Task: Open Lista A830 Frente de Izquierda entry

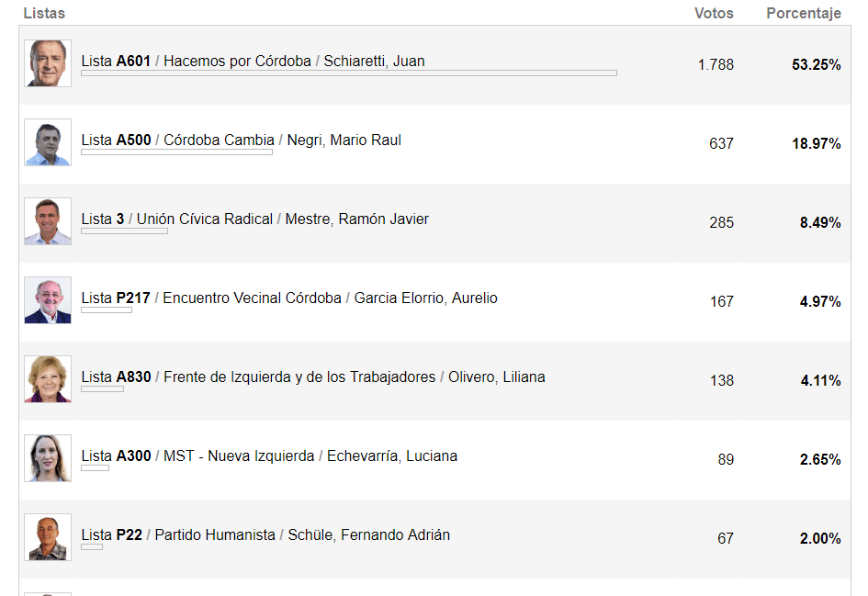Action: click(x=313, y=377)
